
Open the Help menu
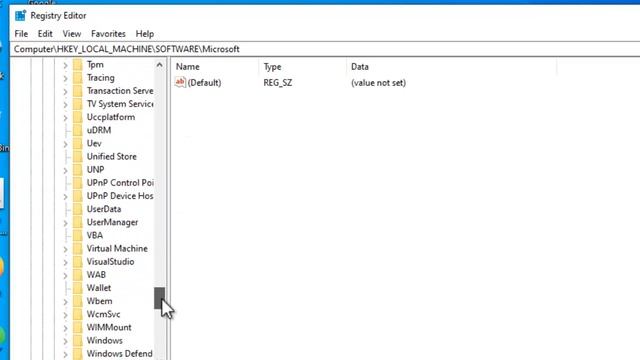coord(145,34)
